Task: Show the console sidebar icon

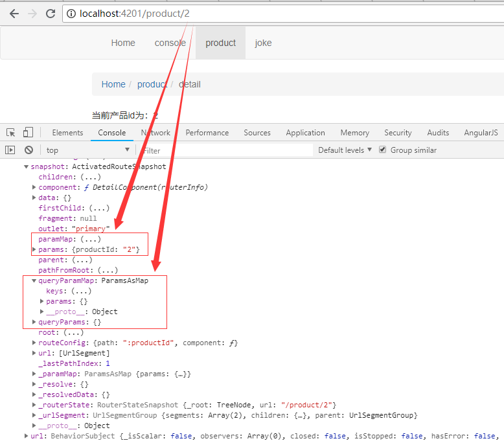Action: 10,150
